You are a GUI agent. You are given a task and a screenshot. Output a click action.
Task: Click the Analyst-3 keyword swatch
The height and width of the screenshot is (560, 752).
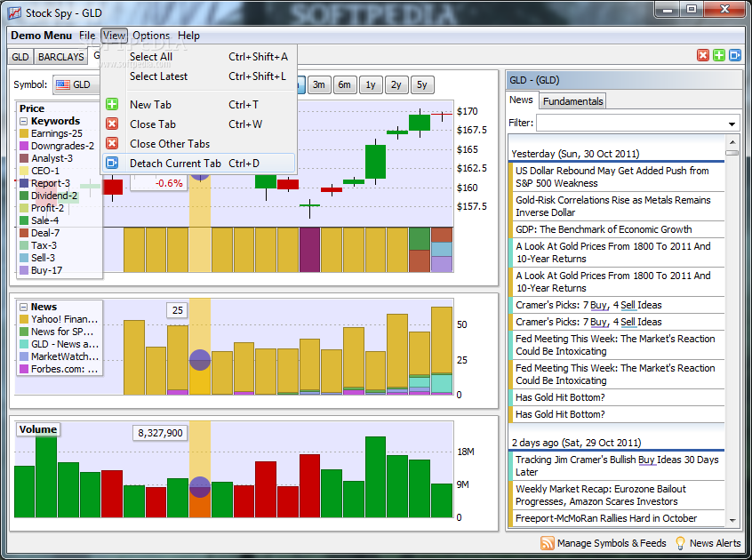pos(24,159)
